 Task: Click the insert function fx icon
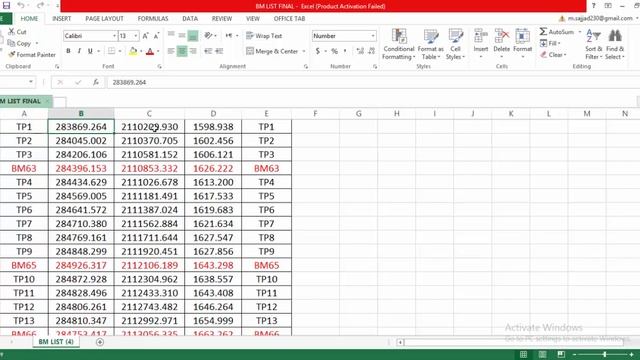[96, 82]
